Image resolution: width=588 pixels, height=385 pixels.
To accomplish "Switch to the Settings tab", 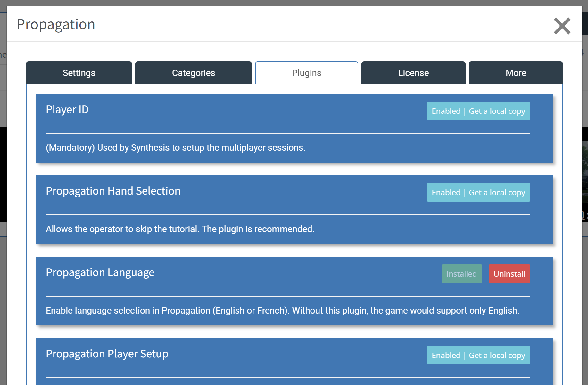I will coord(79,73).
